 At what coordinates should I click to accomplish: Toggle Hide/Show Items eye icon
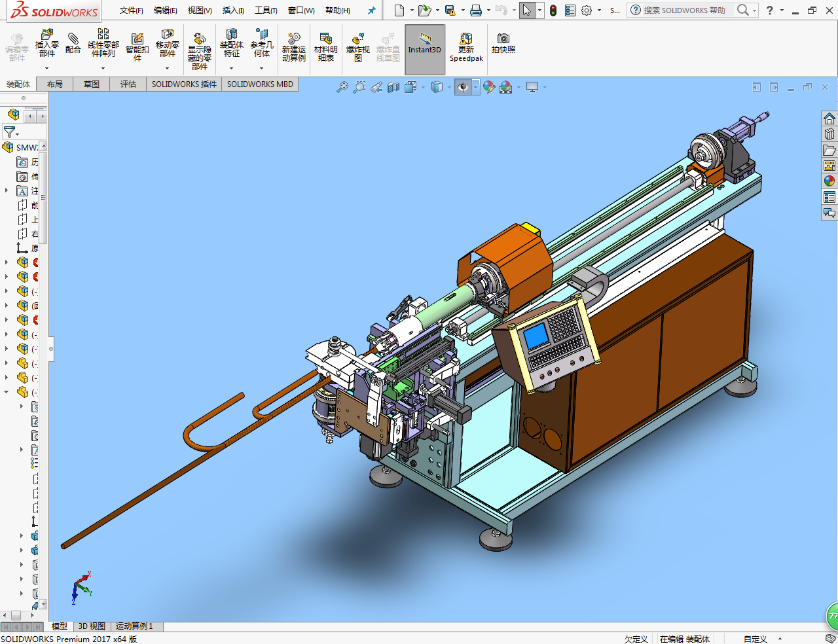coord(464,87)
